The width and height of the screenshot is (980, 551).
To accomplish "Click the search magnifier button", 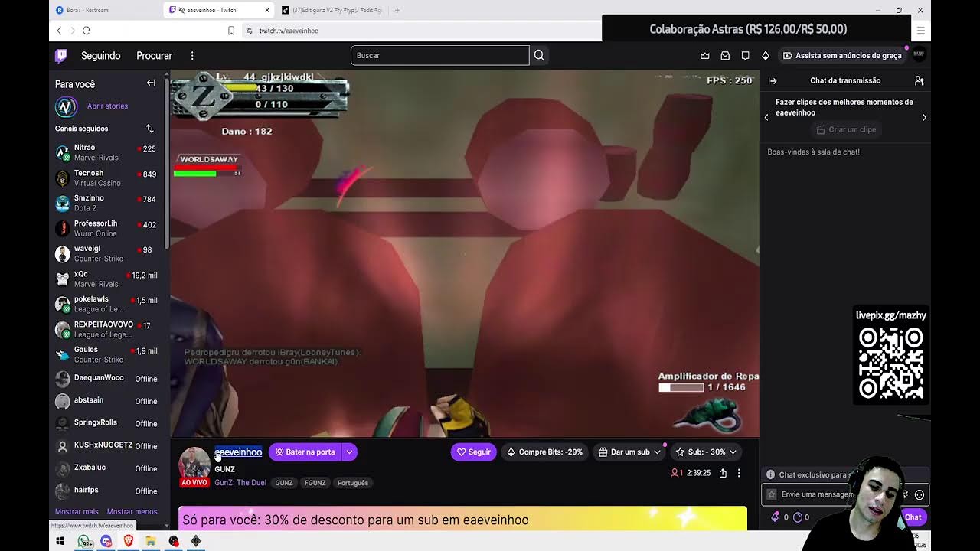I will (539, 55).
